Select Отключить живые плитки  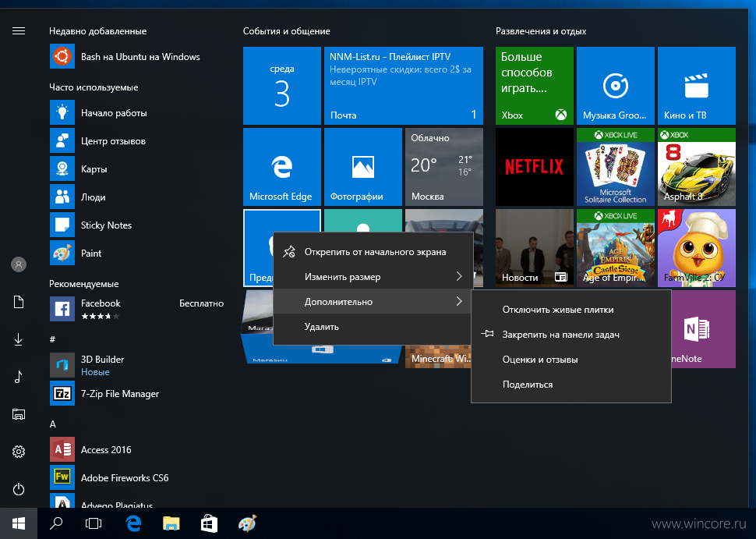point(571,310)
